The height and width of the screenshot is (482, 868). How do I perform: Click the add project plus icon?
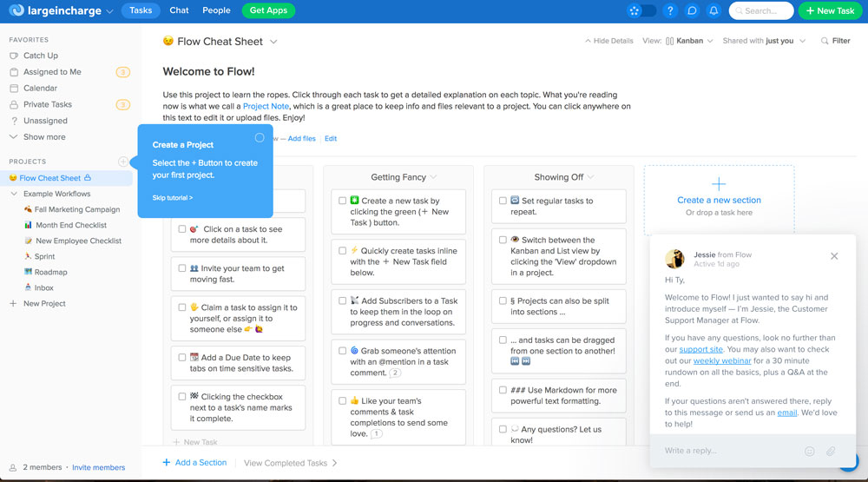[x=123, y=162]
